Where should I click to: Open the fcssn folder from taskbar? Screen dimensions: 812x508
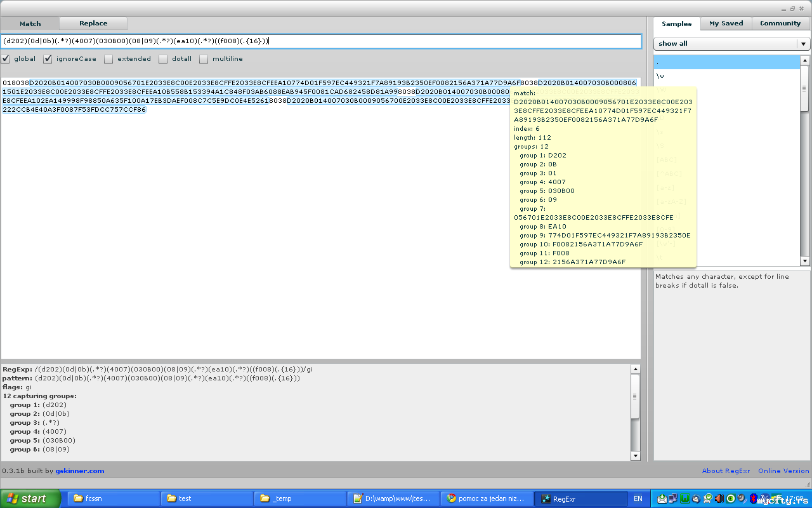[113, 499]
